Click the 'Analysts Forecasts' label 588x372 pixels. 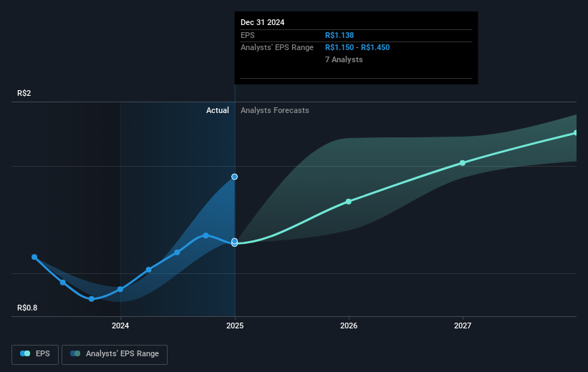275,110
